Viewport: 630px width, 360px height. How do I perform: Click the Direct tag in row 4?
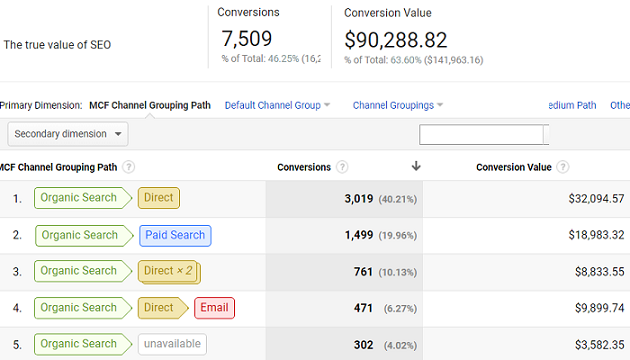point(163,308)
